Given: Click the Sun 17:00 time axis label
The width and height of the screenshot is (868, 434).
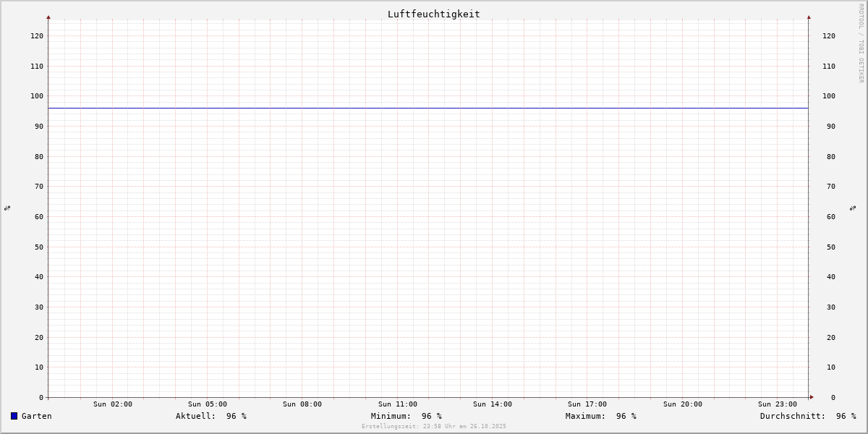Looking at the screenshot, I should [587, 404].
